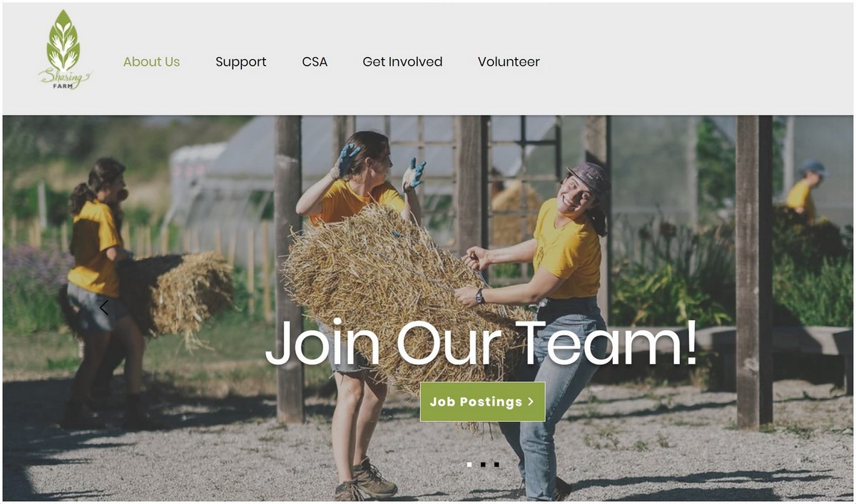Click the Sharing Farm wordmark under the leaf
856x504 pixels.
[65, 79]
